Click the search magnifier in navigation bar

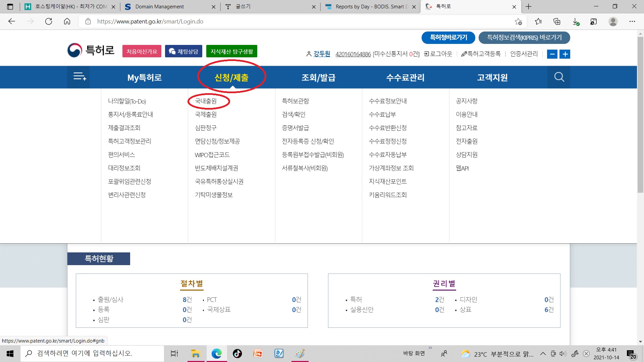[559, 77]
